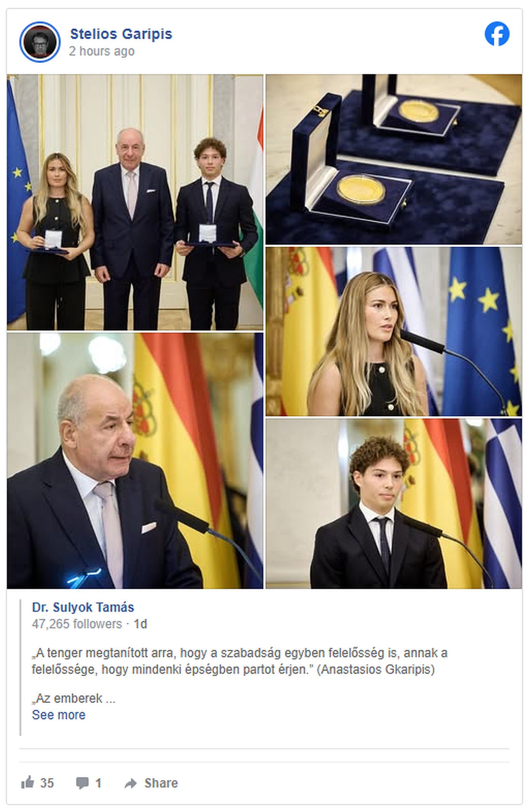Screen dimensions: 531x812
Task: Open the Facebook logo icon
Action: coord(497,34)
